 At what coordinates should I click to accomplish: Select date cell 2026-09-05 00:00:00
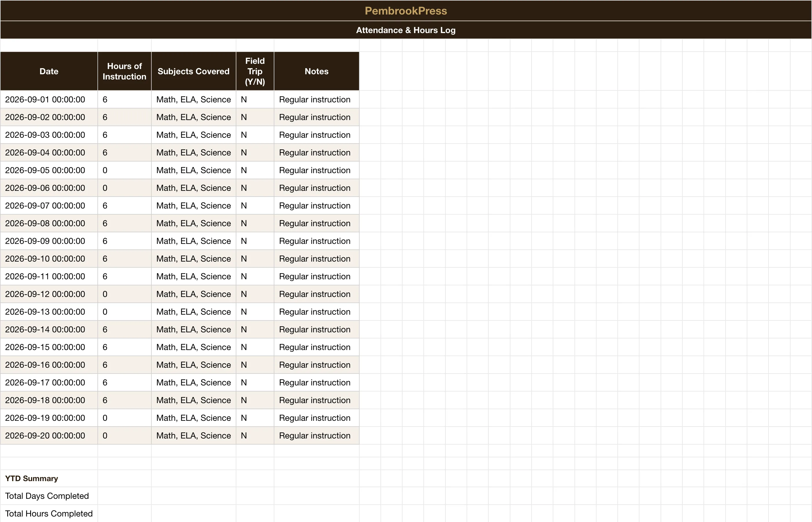[49, 170]
